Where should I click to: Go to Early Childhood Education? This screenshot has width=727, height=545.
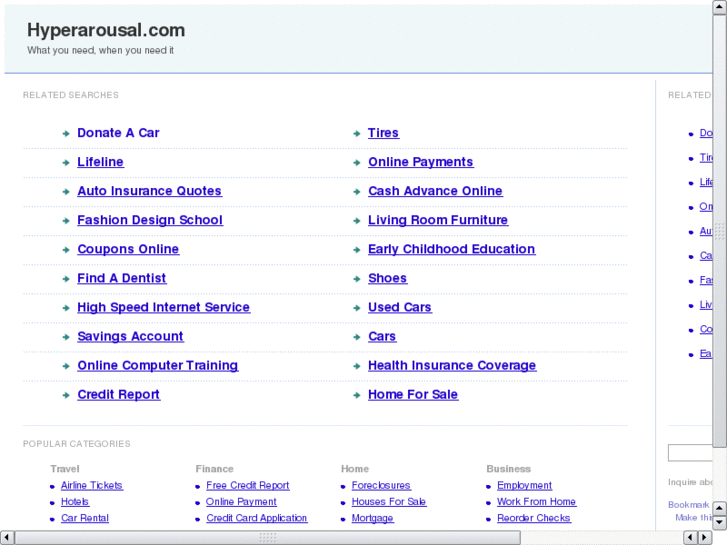(x=451, y=249)
